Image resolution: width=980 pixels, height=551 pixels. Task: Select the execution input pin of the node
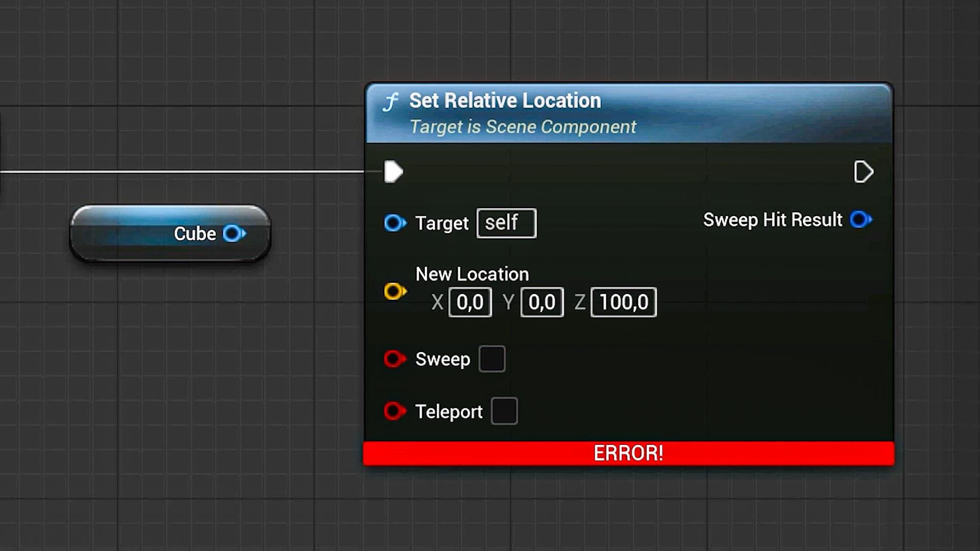[393, 172]
